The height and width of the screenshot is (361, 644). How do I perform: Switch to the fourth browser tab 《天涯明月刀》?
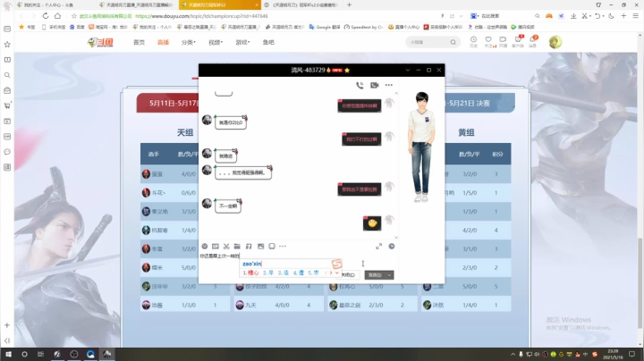click(302, 5)
